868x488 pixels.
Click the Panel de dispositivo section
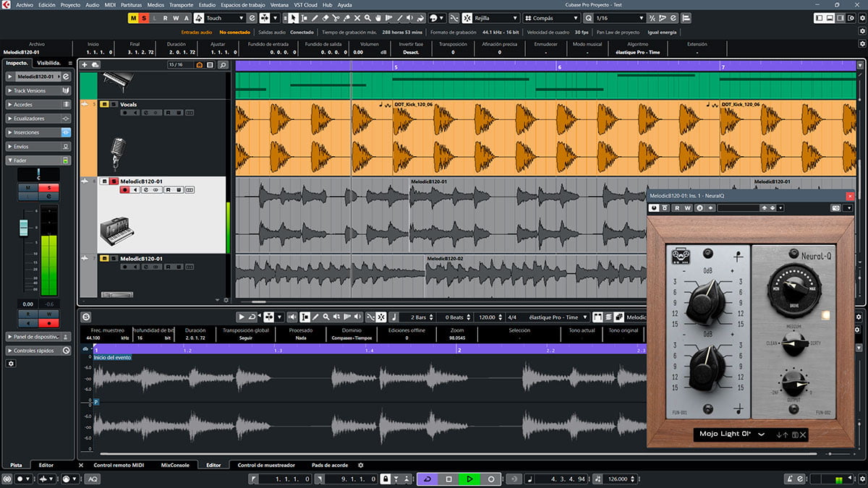pos(38,337)
